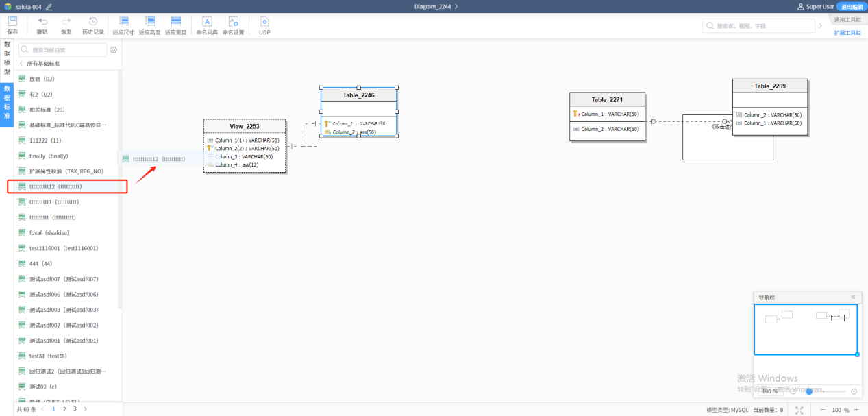
Task: Click the green icon of 444 (44) row
Action: [22, 264]
